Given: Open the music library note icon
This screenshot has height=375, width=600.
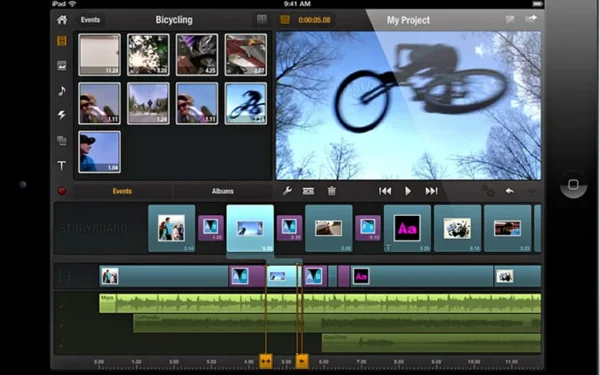Looking at the screenshot, I should 62,91.
